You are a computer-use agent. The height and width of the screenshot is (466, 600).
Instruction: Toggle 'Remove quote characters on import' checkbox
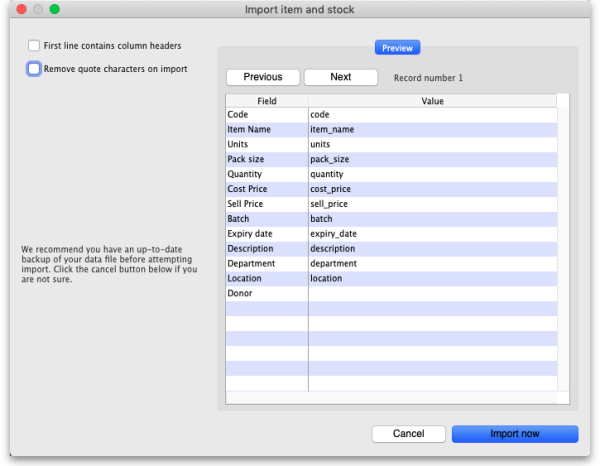[34, 69]
